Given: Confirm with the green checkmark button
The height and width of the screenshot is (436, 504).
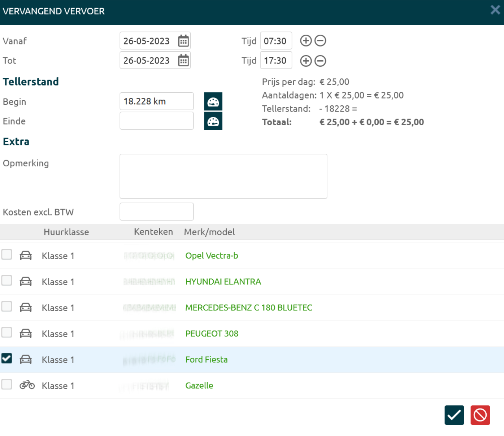Looking at the screenshot, I should 454,415.
